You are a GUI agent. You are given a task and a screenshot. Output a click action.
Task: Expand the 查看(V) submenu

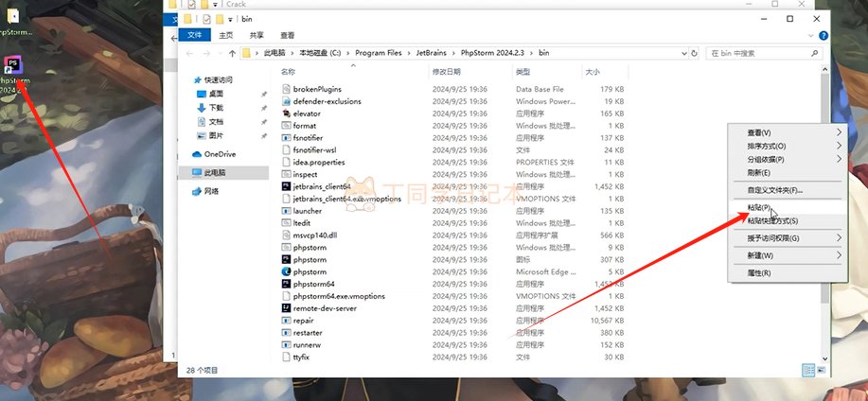coord(788,132)
